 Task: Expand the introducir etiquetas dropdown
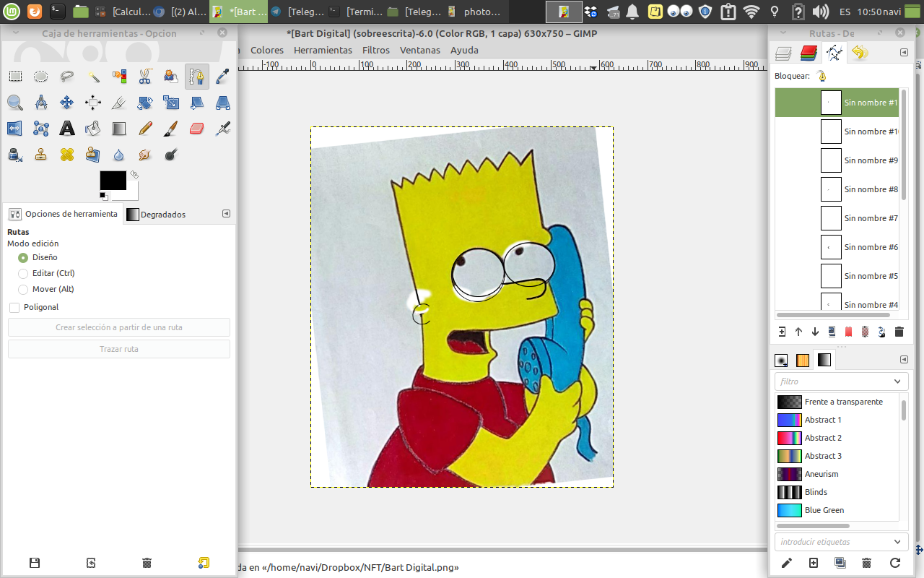pos(898,542)
